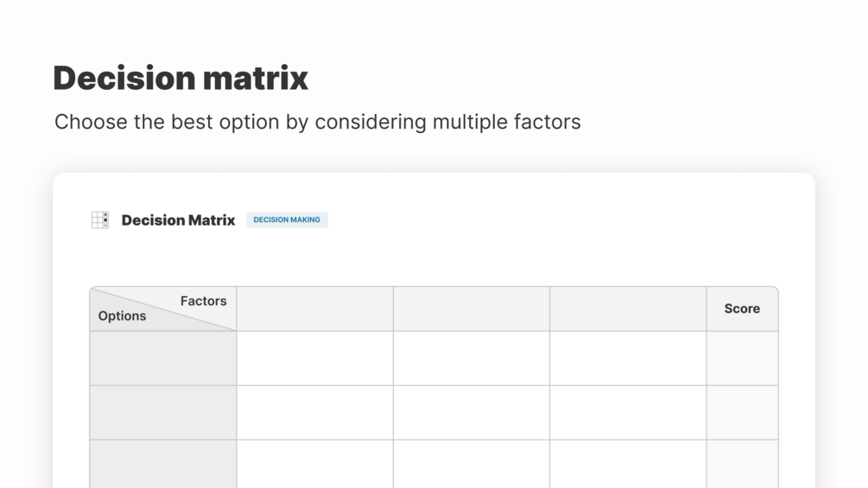Click the second row's Score cell

coord(742,413)
